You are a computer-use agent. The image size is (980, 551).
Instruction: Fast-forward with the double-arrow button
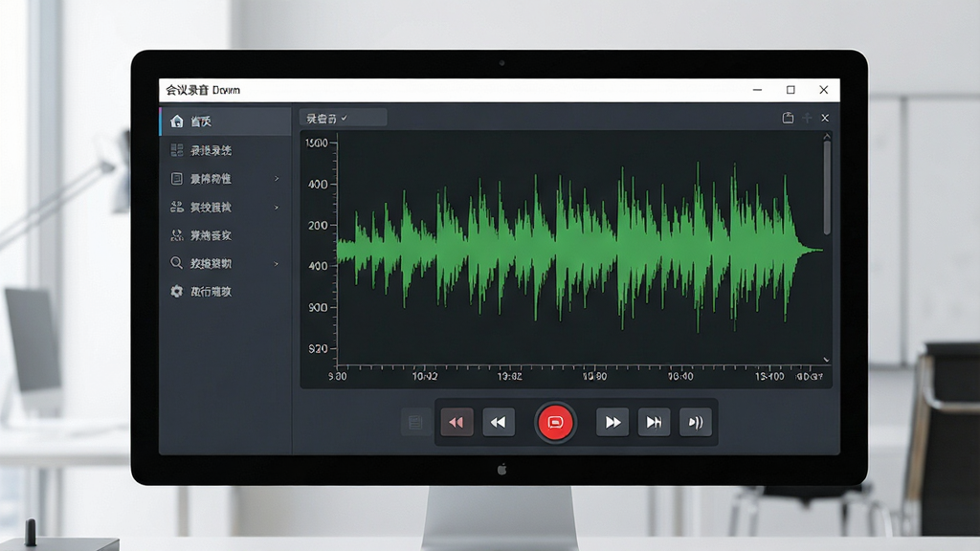612,422
